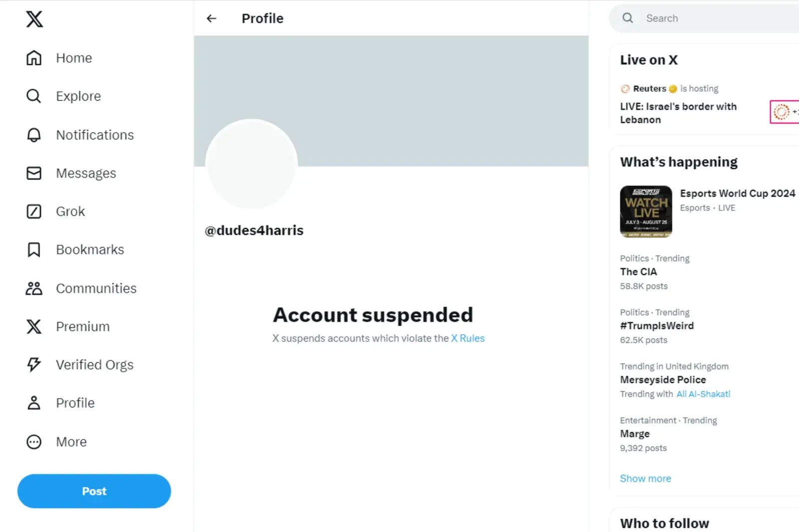Image resolution: width=799 pixels, height=532 pixels.
Task: Open the Home feed via sidebar icon
Action: [33, 57]
